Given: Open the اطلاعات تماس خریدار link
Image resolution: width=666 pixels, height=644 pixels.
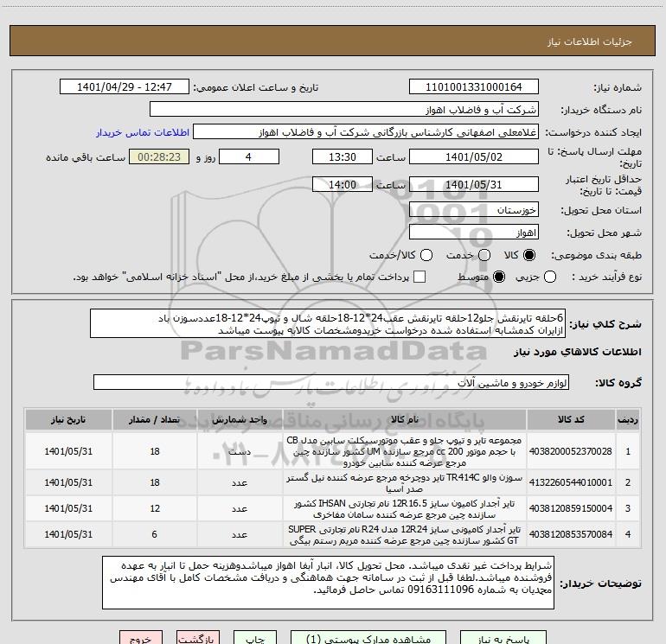Looking at the screenshot, I should pos(143,132).
